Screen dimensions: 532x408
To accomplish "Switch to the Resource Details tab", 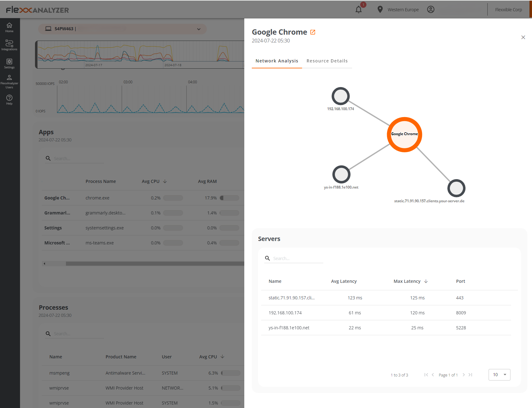I will pyautogui.click(x=327, y=61).
